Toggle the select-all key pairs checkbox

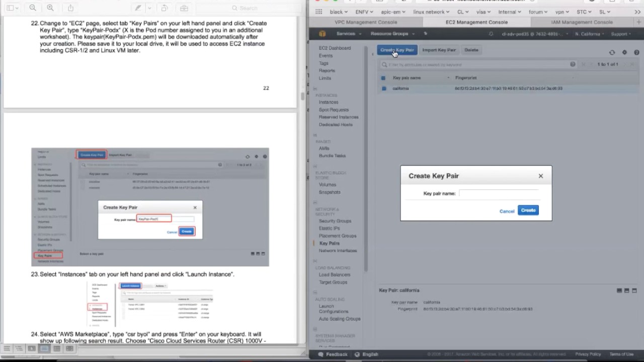[x=383, y=78]
